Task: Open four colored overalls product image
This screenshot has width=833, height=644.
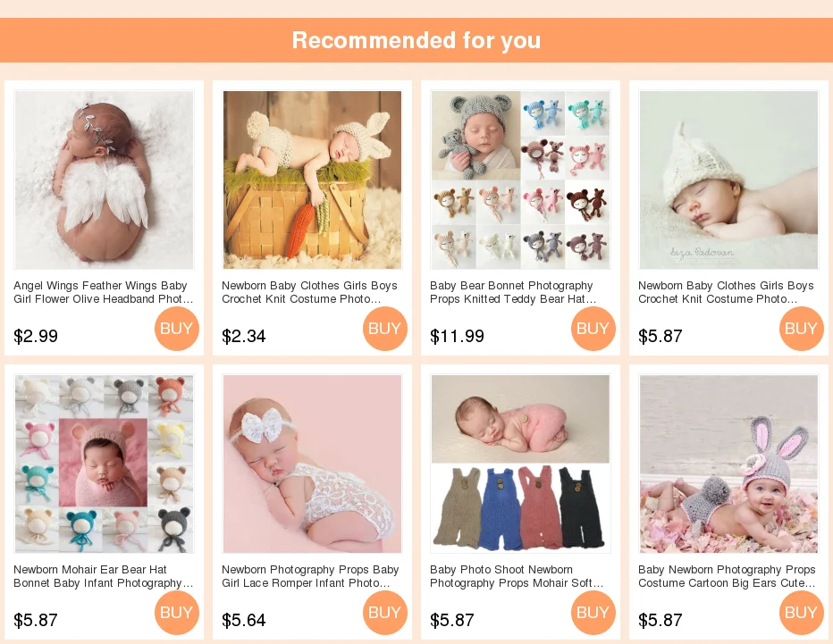Action: point(520,464)
